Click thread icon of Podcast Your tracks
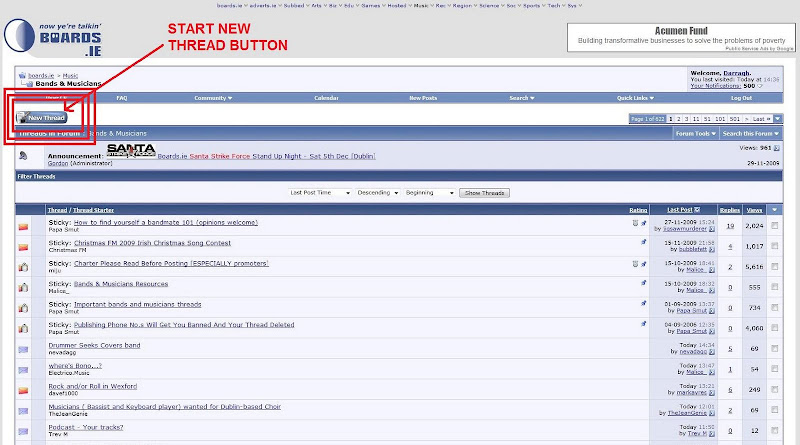The height and width of the screenshot is (445, 800). (23, 431)
